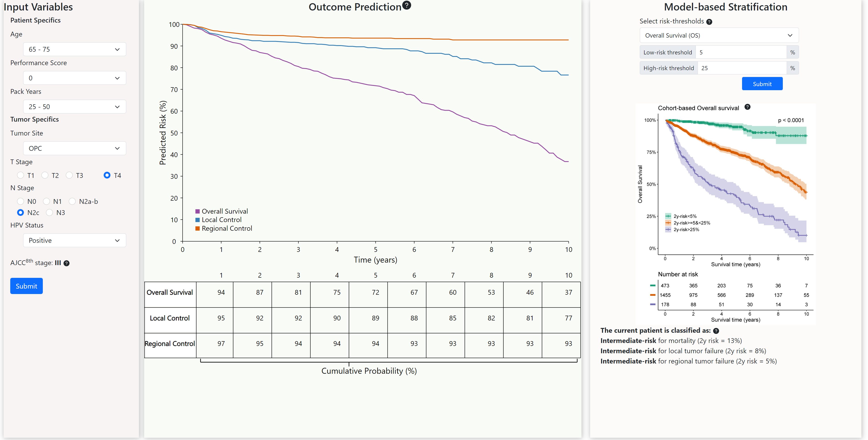Click Submit under Input Variables
The height and width of the screenshot is (440, 868).
pos(26,286)
